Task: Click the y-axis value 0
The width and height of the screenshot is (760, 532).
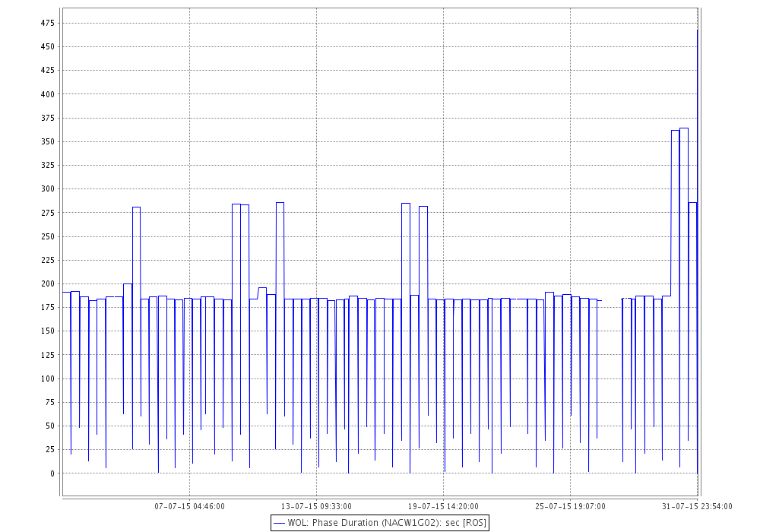Action: [x=52, y=473]
